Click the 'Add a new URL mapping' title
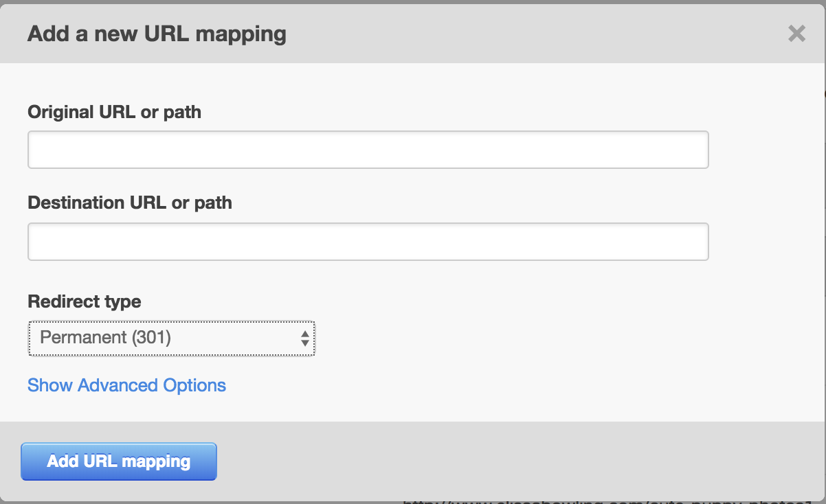Image resolution: width=826 pixels, height=504 pixels. [157, 34]
